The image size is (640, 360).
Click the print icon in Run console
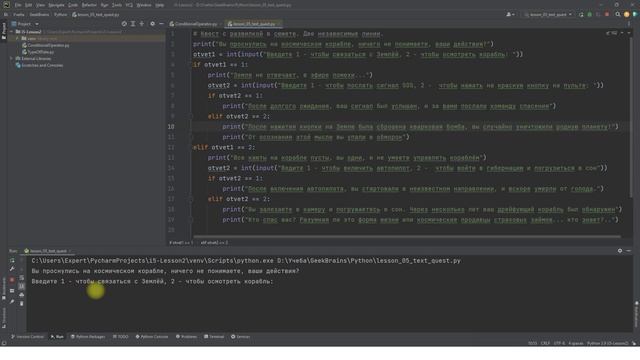(x=22, y=295)
